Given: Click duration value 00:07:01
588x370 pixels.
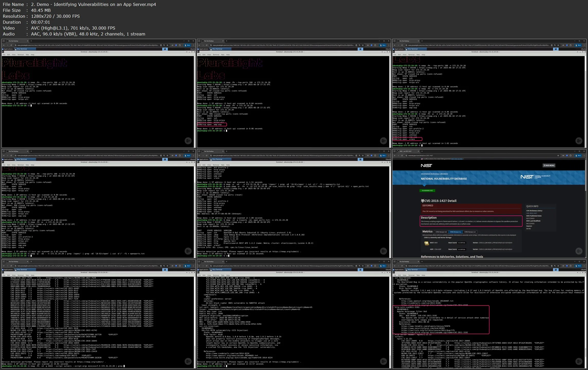Looking at the screenshot, I should click(x=41, y=22).
